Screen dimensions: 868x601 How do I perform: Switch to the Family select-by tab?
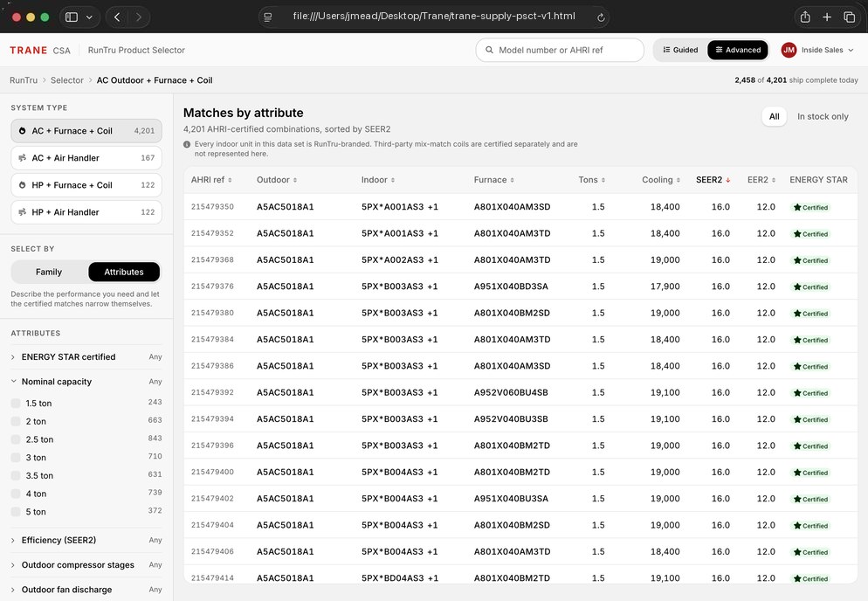pos(49,272)
